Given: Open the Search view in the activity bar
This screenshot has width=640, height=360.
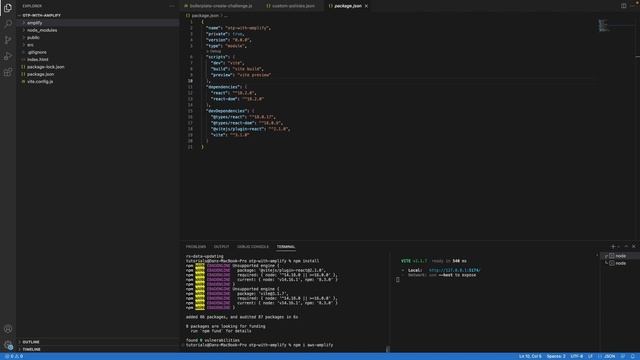Looking at the screenshot, I should (8, 23).
